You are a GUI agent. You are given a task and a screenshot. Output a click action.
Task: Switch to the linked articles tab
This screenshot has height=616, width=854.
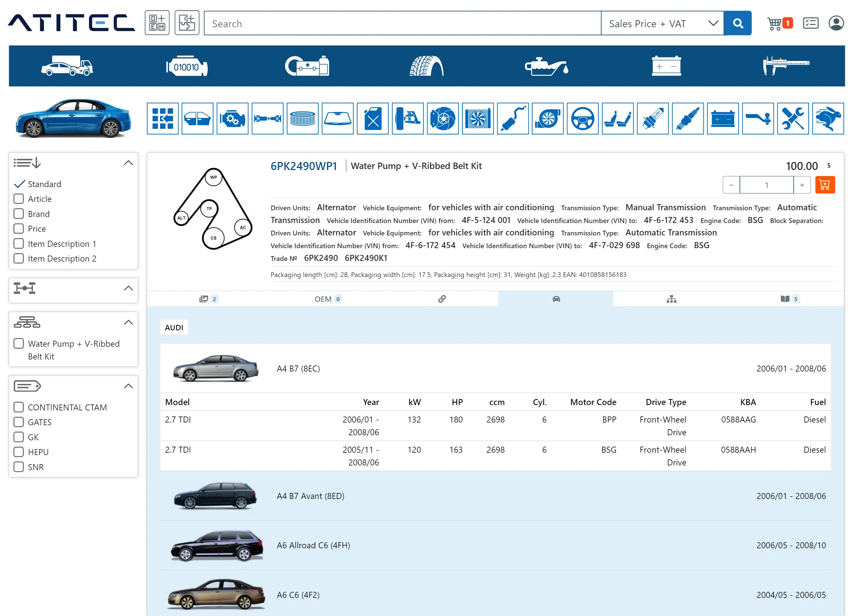pyautogui.click(x=442, y=299)
